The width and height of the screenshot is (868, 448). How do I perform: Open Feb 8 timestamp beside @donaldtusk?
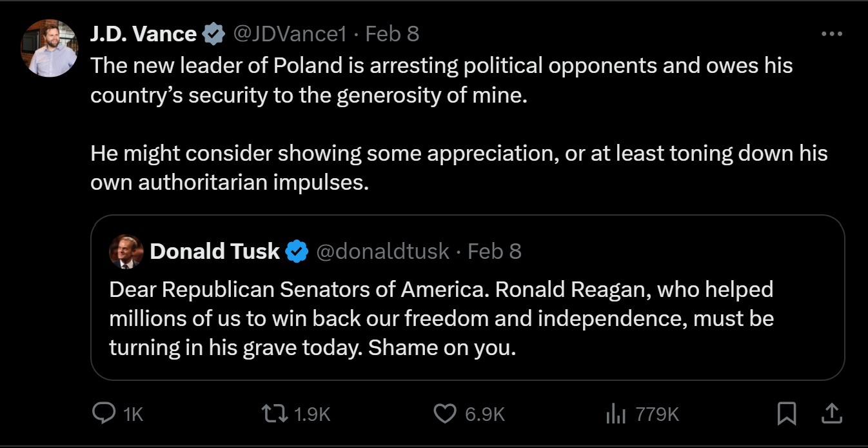click(494, 251)
